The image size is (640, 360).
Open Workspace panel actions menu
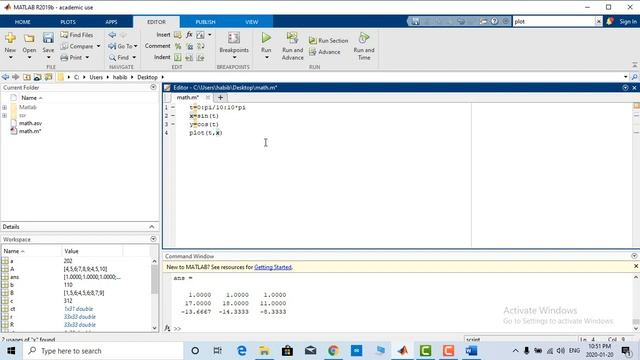tap(153, 239)
